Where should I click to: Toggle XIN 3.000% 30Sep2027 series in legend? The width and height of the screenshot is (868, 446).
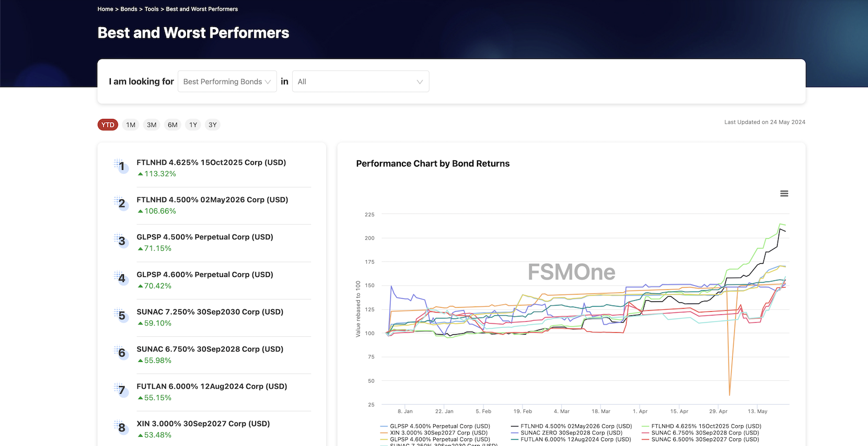434,432
